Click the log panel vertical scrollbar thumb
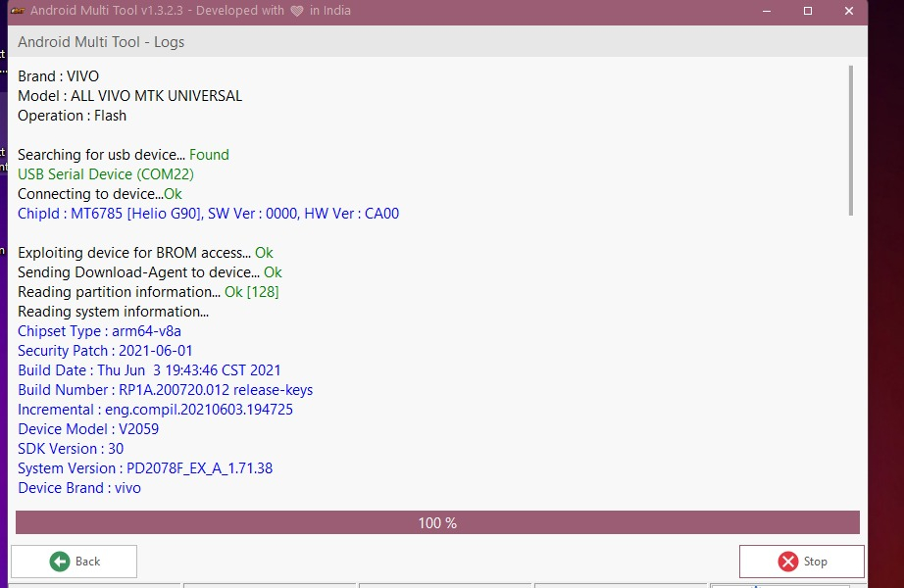904x588 pixels. coord(850,139)
